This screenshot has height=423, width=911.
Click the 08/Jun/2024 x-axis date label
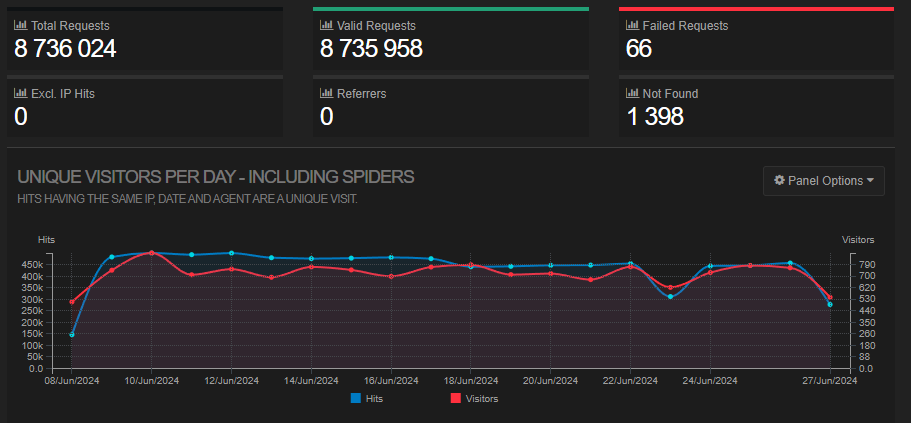[x=73, y=381]
